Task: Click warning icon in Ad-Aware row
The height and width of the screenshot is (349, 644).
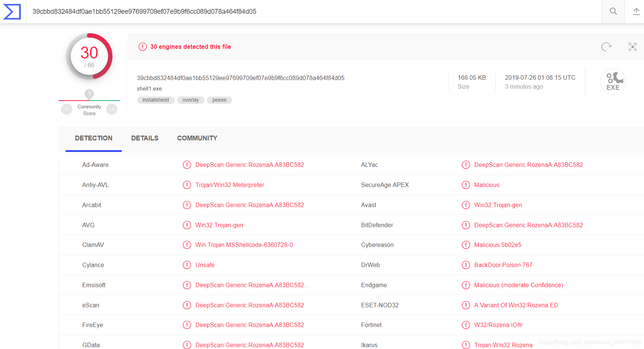Action: pos(187,165)
